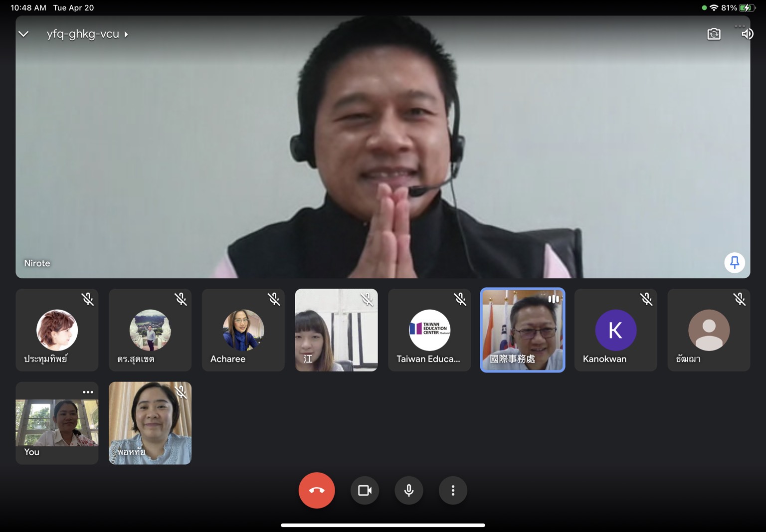Tap the muted mic icon on Kanokwan's tile

(x=646, y=299)
